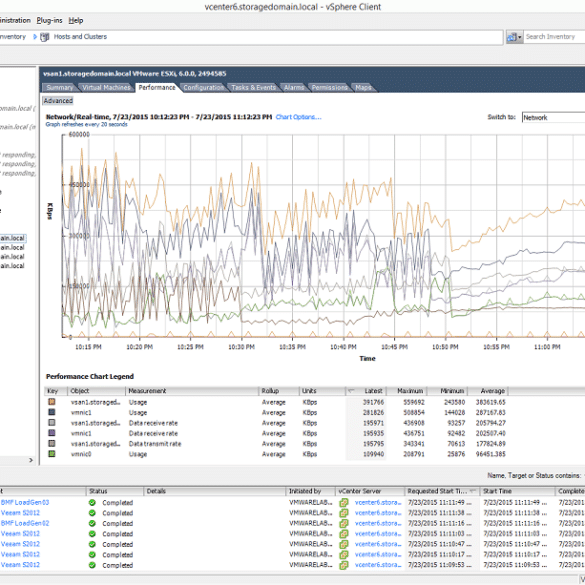This screenshot has height=585, width=585.
Task: Switch to the Permissions tab
Action: (x=329, y=88)
